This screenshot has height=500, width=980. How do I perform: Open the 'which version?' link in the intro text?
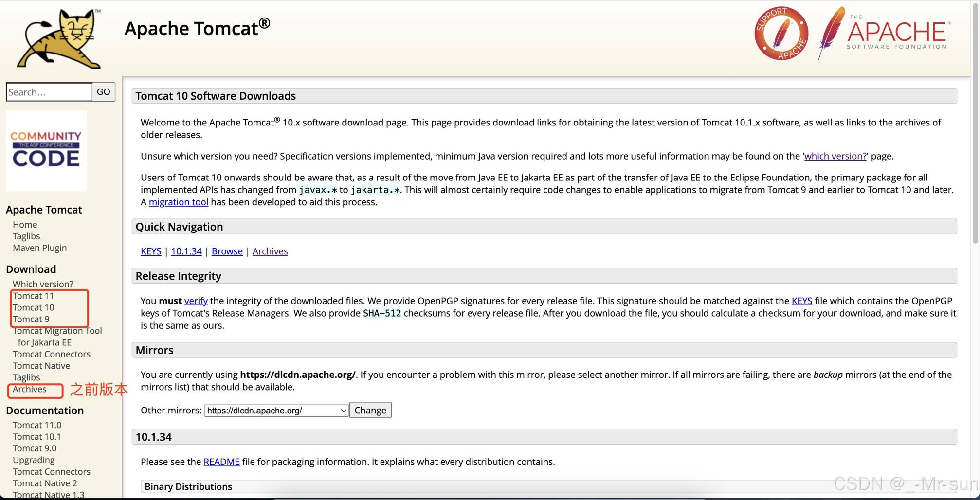coord(835,156)
